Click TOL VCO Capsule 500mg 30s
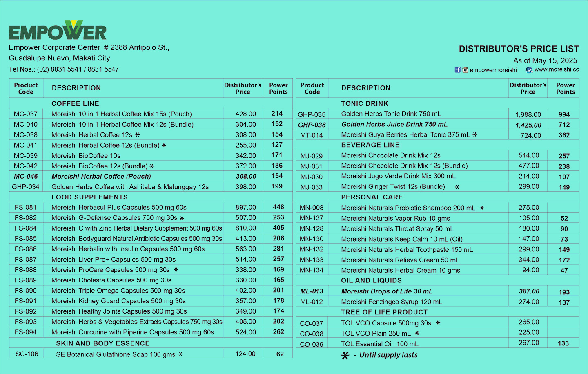 coord(386,323)
